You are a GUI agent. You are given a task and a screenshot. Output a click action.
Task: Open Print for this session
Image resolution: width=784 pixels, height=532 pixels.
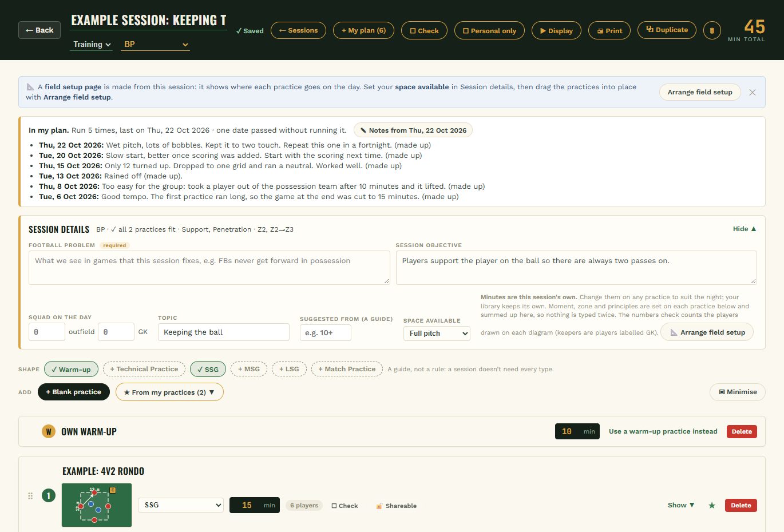[x=609, y=30]
